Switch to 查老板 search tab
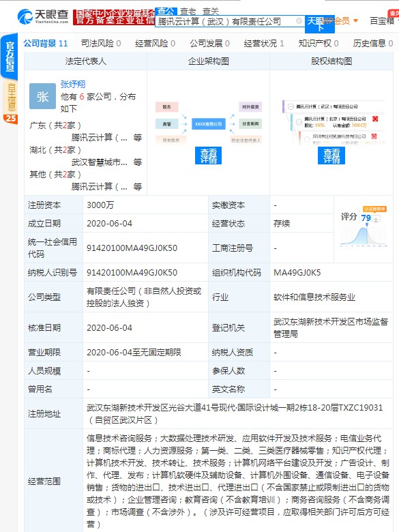 click(188, 11)
